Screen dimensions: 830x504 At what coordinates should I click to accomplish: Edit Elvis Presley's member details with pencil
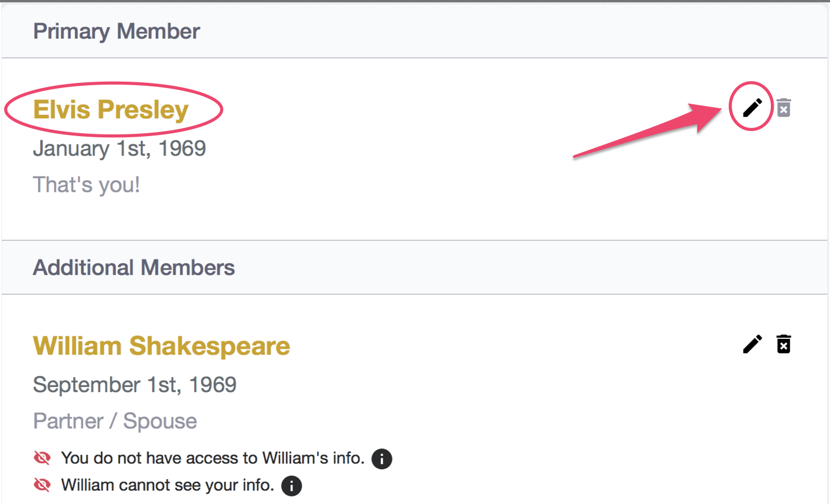tap(752, 107)
